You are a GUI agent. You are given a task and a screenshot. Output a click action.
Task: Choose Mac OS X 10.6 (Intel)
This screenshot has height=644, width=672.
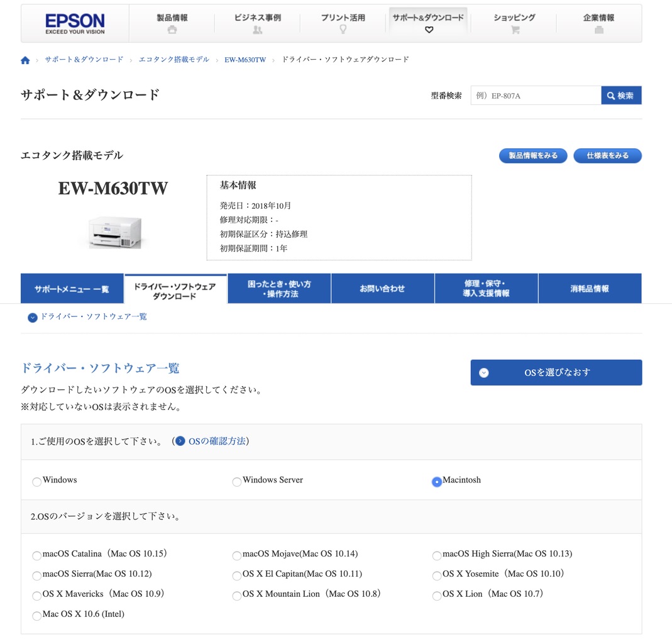tap(37, 616)
